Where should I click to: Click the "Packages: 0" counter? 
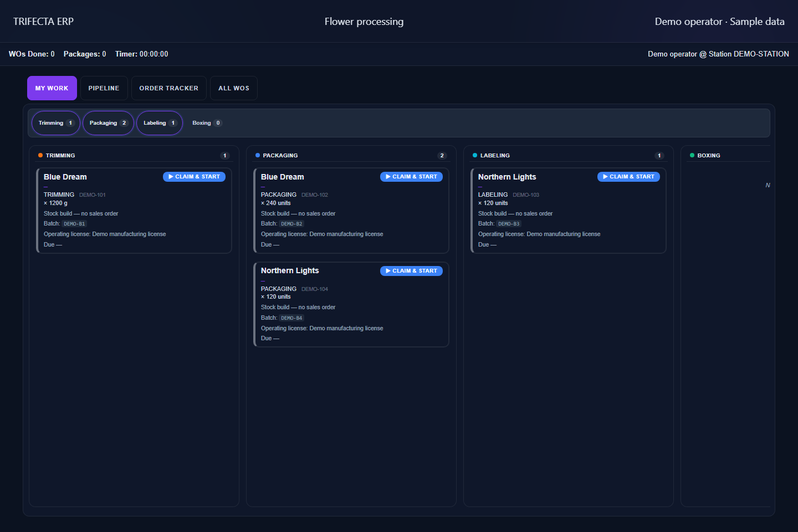[x=85, y=54]
